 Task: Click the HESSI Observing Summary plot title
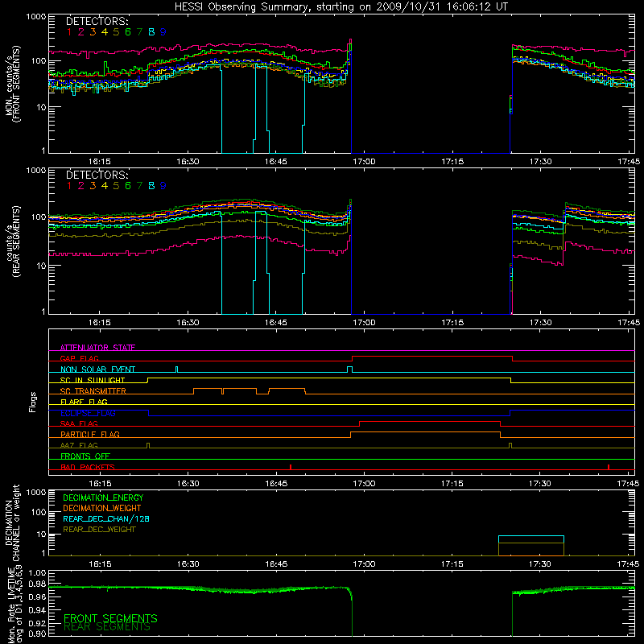click(x=341, y=6)
